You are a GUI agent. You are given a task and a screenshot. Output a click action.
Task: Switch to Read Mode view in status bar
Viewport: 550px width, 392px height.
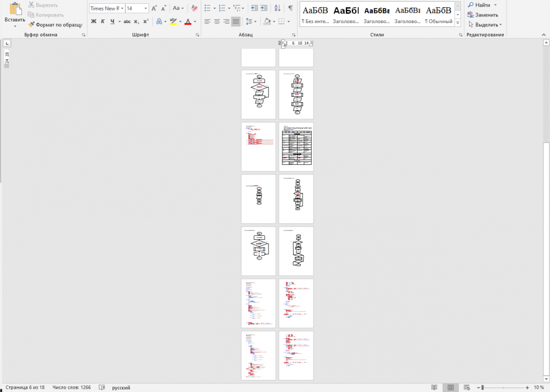click(435, 388)
